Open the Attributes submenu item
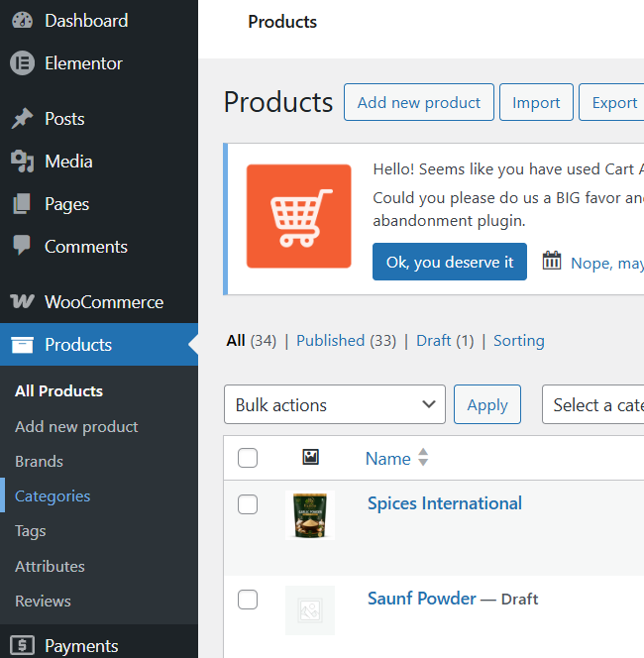Image resolution: width=644 pixels, height=658 pixels. pyautogui.click(x=50, y=567)
